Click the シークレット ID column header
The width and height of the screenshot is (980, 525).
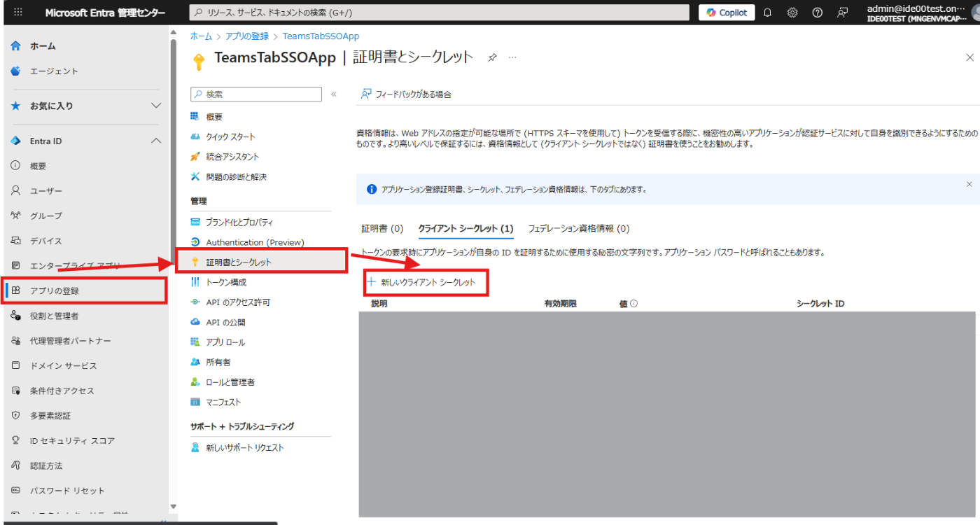[820, 304]
